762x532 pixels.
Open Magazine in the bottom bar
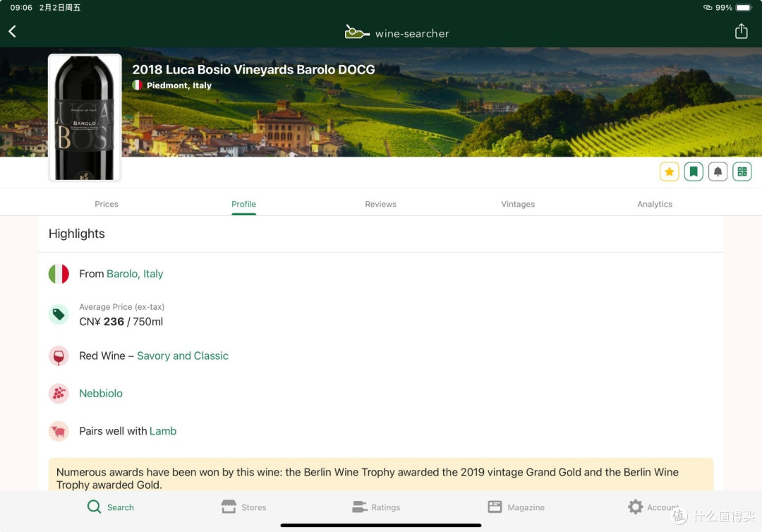click(x=516, y=507)
